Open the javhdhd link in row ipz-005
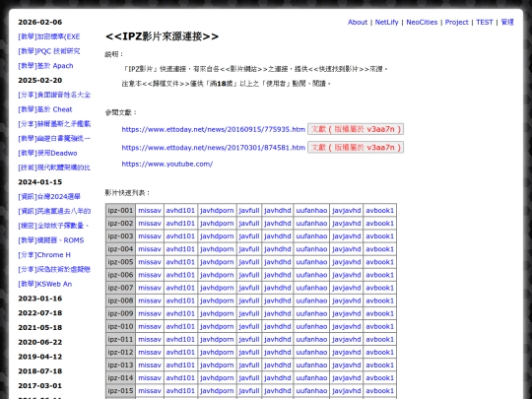532x399 pixels. (x=278, y=262)
